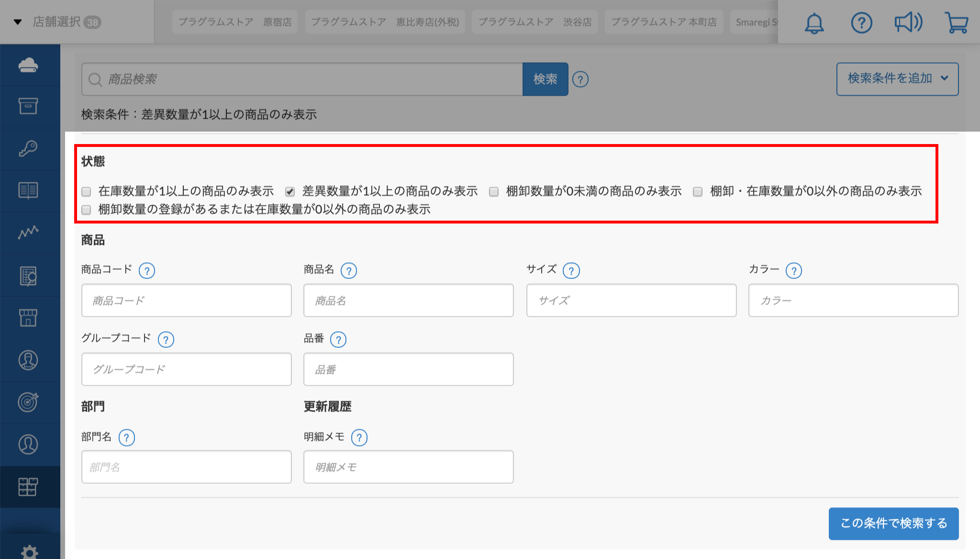Focus the 明細メモ input field
980x559 pixels.
click(409, 467)
